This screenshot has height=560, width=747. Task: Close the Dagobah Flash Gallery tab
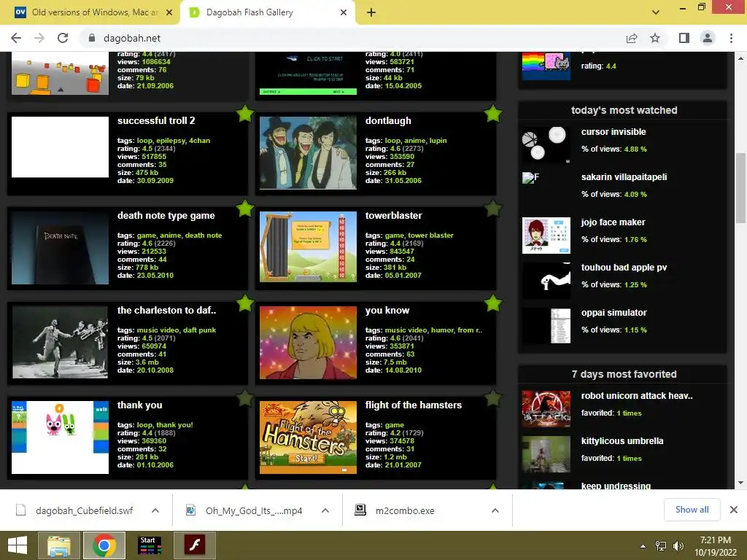click(344, 13)
